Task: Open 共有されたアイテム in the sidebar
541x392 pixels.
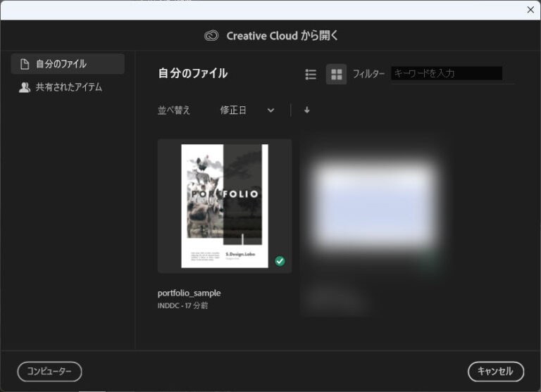Action: click(68, 87)
